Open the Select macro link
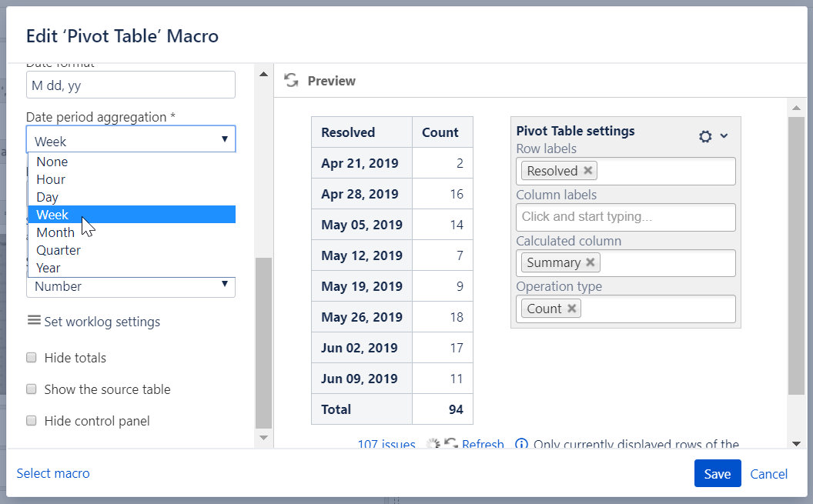Image resolution: width=813 pixels, height=504 pixels. coord(53,473)
